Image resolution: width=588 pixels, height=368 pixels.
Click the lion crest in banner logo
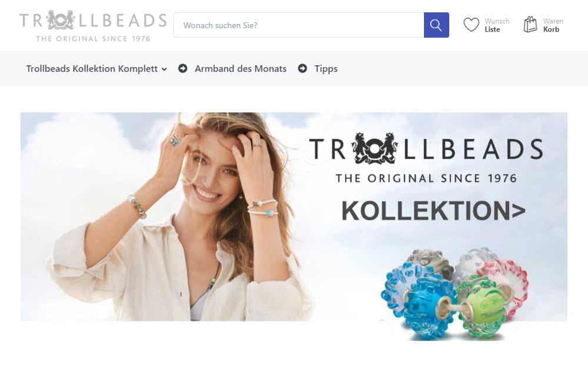pos(373,148)
